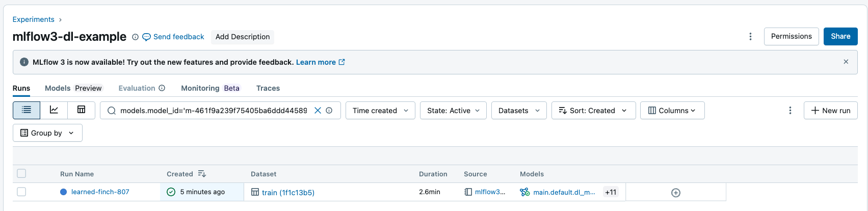Viewport: 868px width, 211px height.
Task: Dismiss the MLflow 3 announcement banner
Action: pyautogui.click(x=846, y=62)
